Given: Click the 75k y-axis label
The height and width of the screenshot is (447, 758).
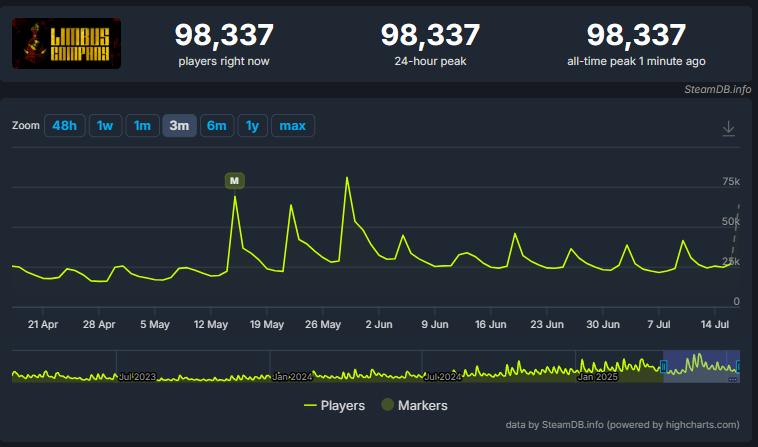Looking at the screenshot, I should click(731, 182).
